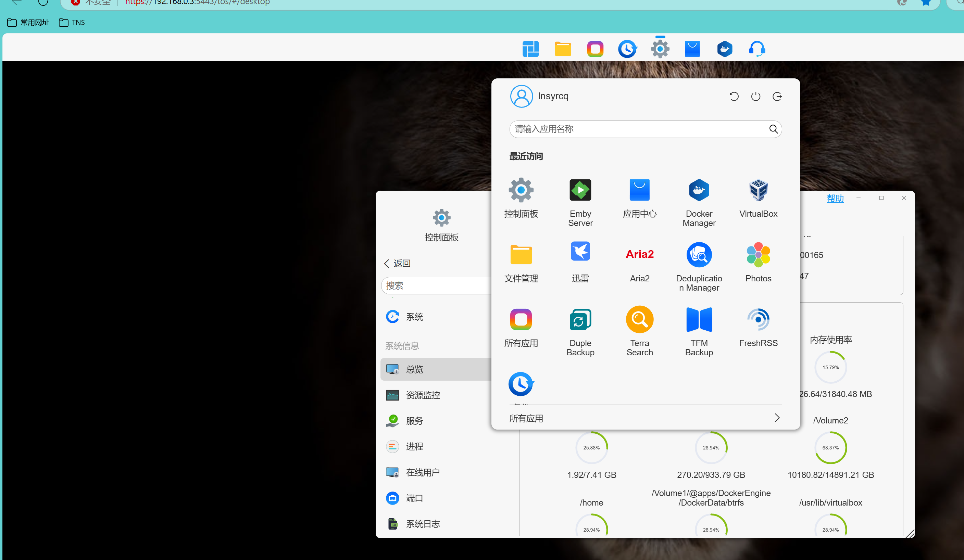Launch Docker Manager app icon
Viewport: 964px width, 560px height.
tap(699, 190)
